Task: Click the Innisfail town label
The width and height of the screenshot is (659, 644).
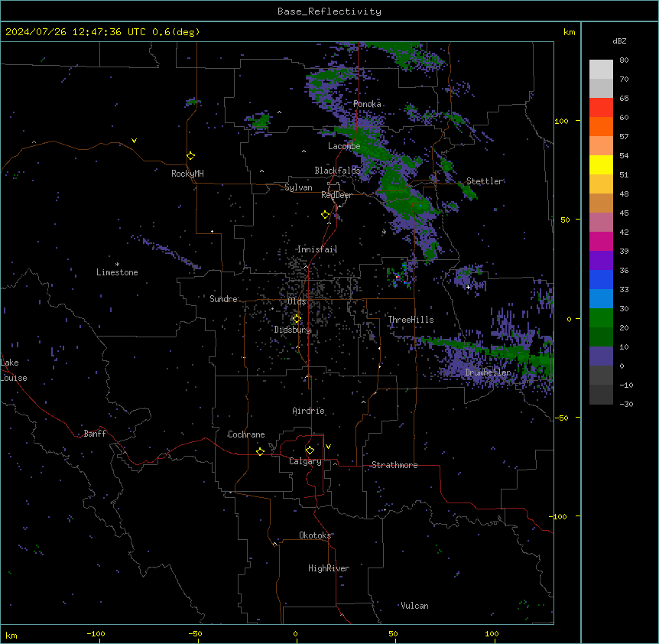Action: pyautogui.click(x=317, y=249)
